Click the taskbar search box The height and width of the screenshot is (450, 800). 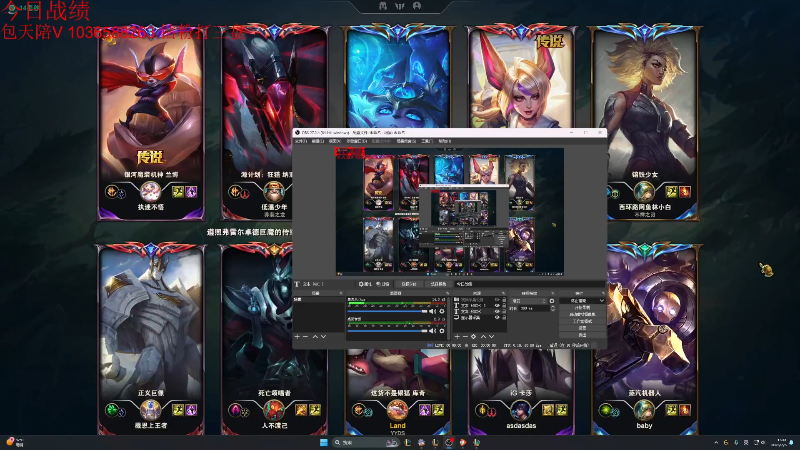(x=365, y=442)
